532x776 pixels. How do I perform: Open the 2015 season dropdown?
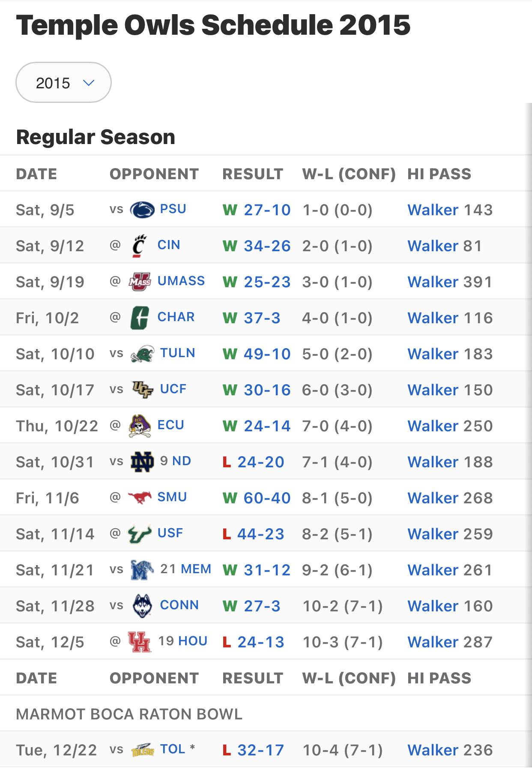(x=63, y=82)
